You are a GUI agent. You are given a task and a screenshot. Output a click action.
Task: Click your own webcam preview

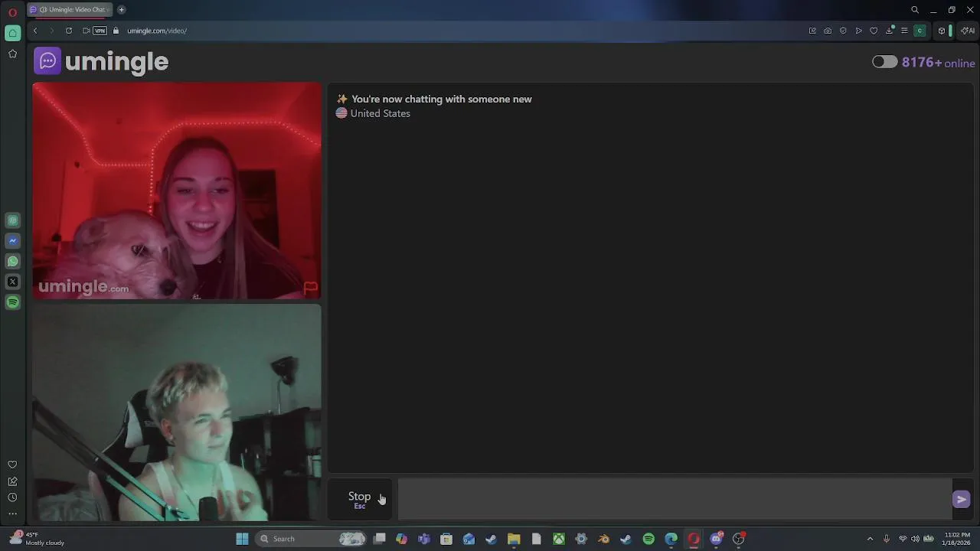pyautogui.click(x=177, y=412)
